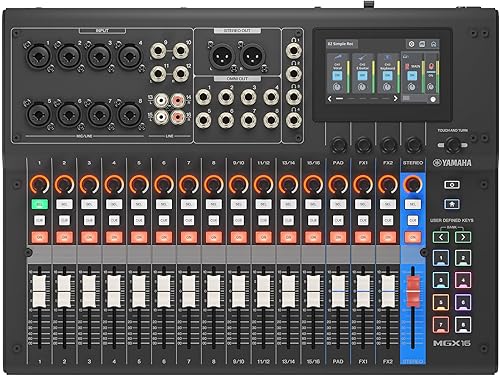The width and height of the screenshot is (500, 376).
Task: Click the channel 1 fader cap
Action: pos(39,291)
